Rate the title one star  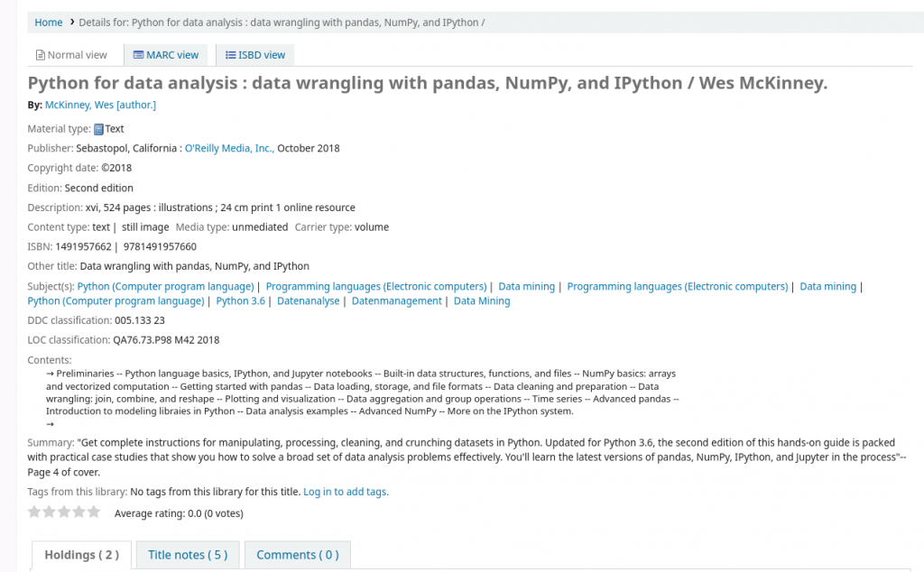[x=34, y=512]
